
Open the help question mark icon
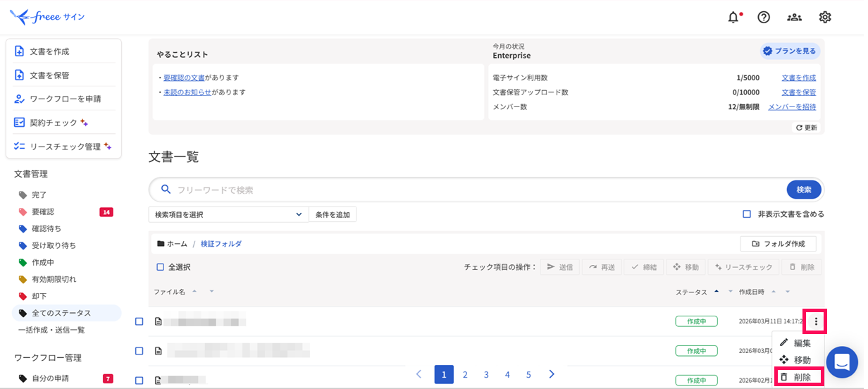pyautogui.click(x=764, y=17)
